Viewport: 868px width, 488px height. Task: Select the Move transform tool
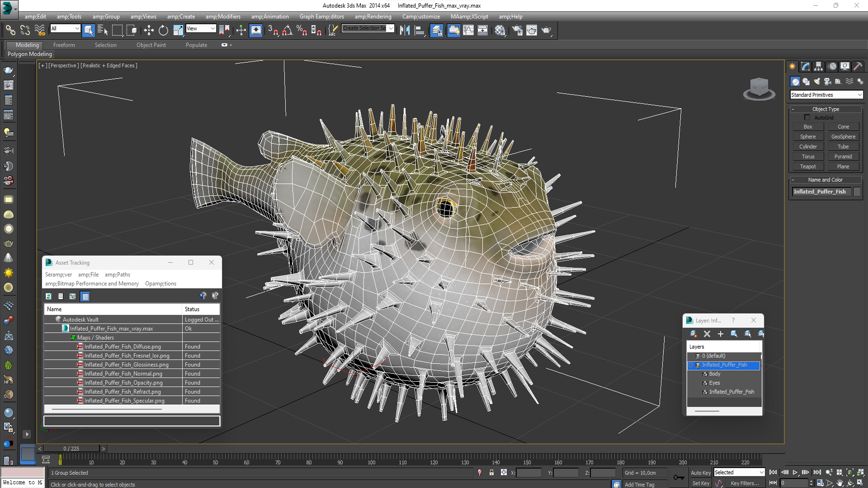(x=149, y=30)
